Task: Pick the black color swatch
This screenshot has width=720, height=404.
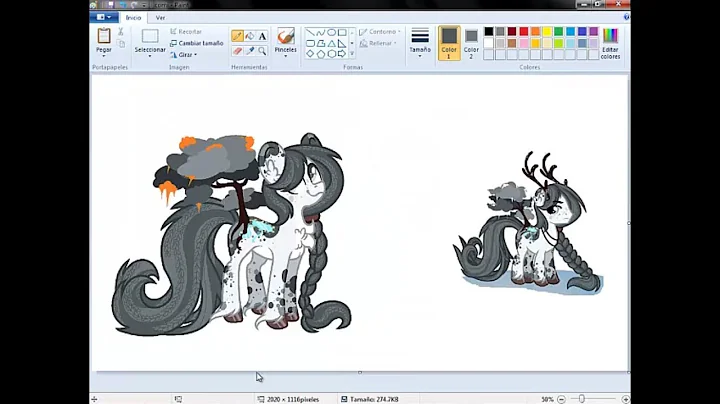Action: point(489,31)
